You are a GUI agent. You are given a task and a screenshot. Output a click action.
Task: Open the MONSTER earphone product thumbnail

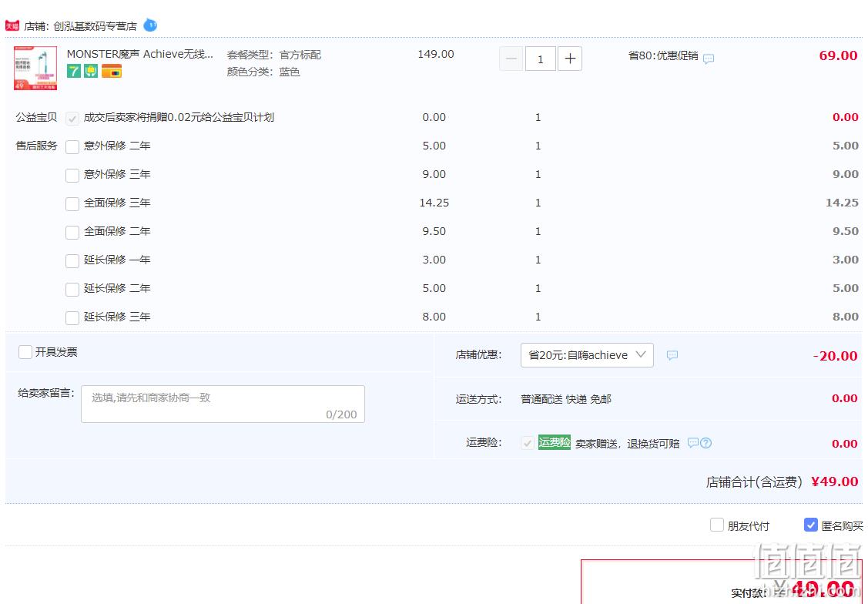[35, 68]
